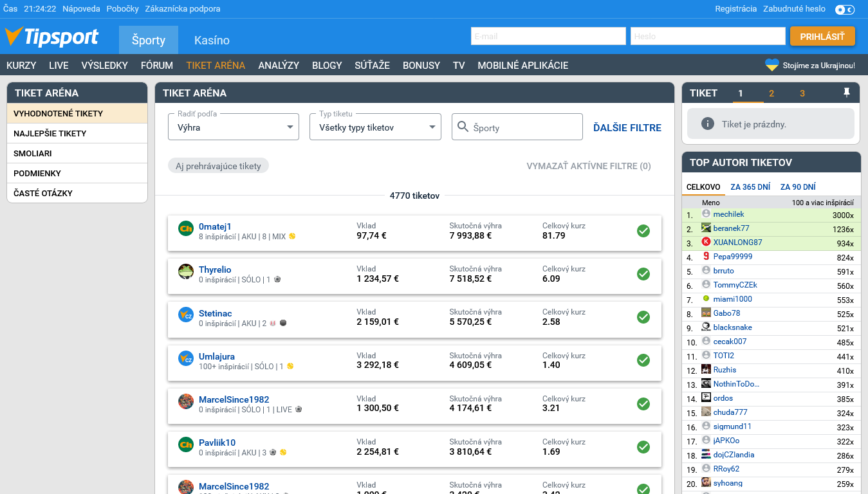Click the info icon in empty ticket
The image size is (868, 494).
707,124
